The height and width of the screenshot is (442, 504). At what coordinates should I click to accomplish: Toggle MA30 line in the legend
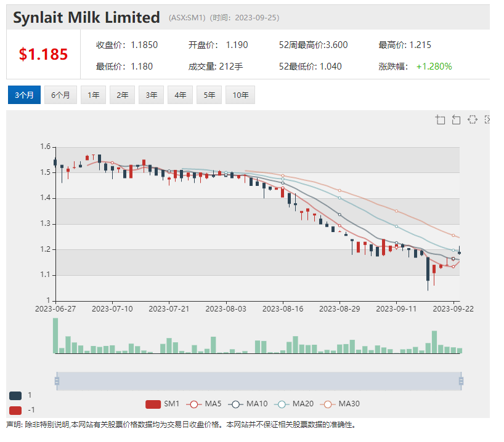click(340, 404)
